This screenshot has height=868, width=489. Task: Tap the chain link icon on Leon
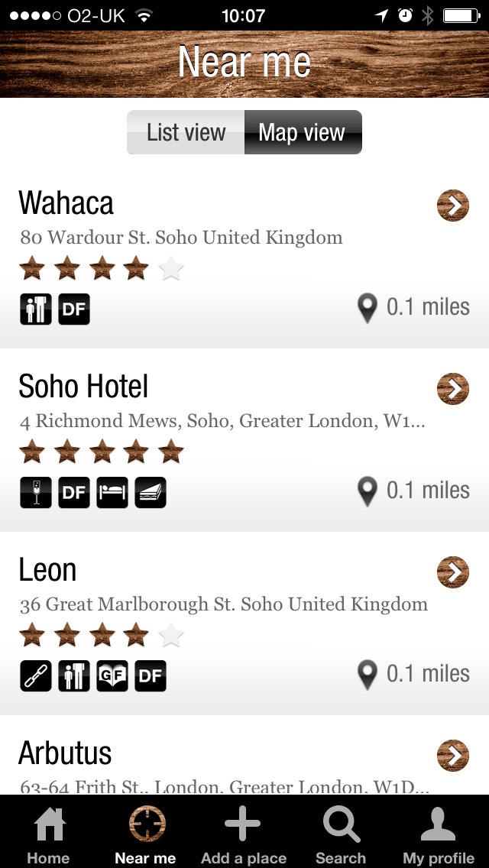pos(35,675)
